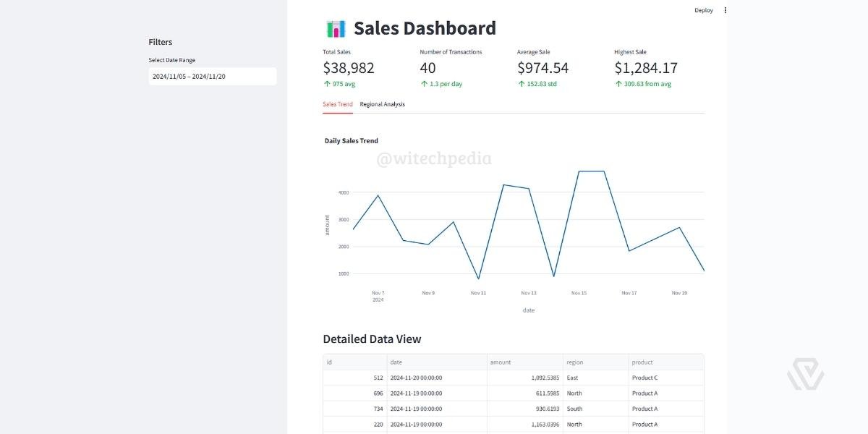Open the three-dot options menu
Screen dimensions: 868x434
pyautogui.click(x=725, y=10)
